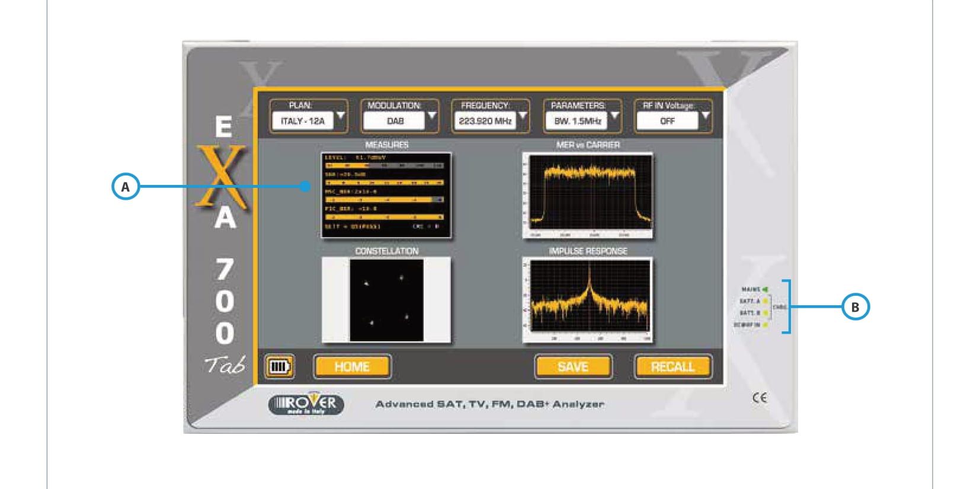The height and width of the screenshot is (489, 980).
Task: Click the CONSTELLATION label text
Action: [x=386, y=251]
